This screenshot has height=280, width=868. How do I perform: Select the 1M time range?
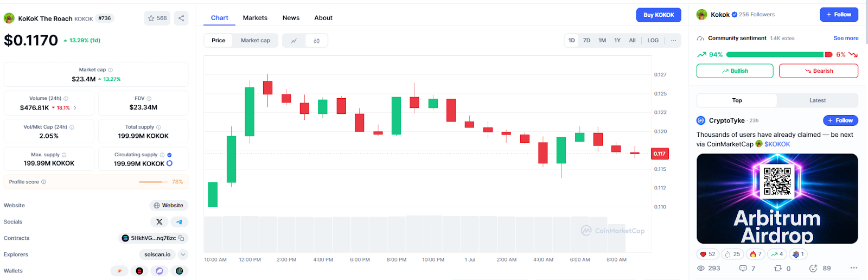(602, 41)
